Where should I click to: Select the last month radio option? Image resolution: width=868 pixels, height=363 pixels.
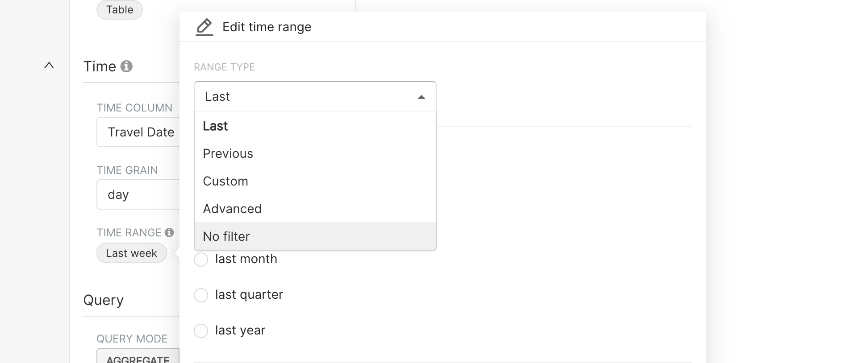click(201, 260)
